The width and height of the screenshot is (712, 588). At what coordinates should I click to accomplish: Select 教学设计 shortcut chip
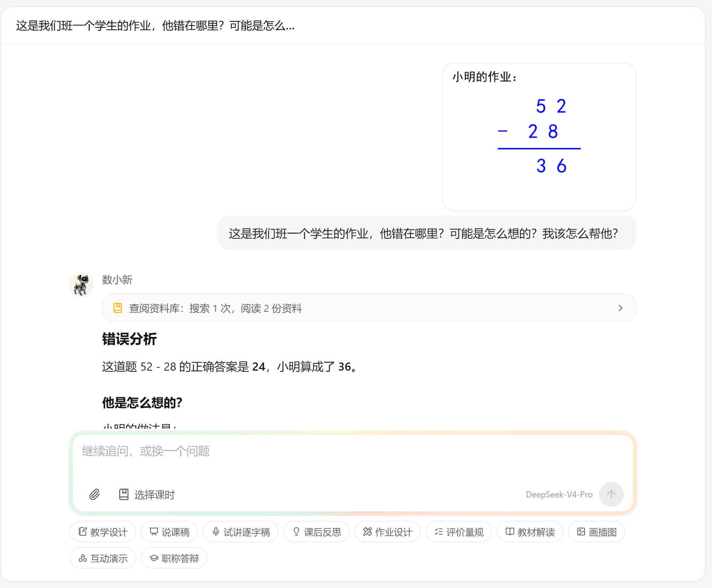coord(103,532)
